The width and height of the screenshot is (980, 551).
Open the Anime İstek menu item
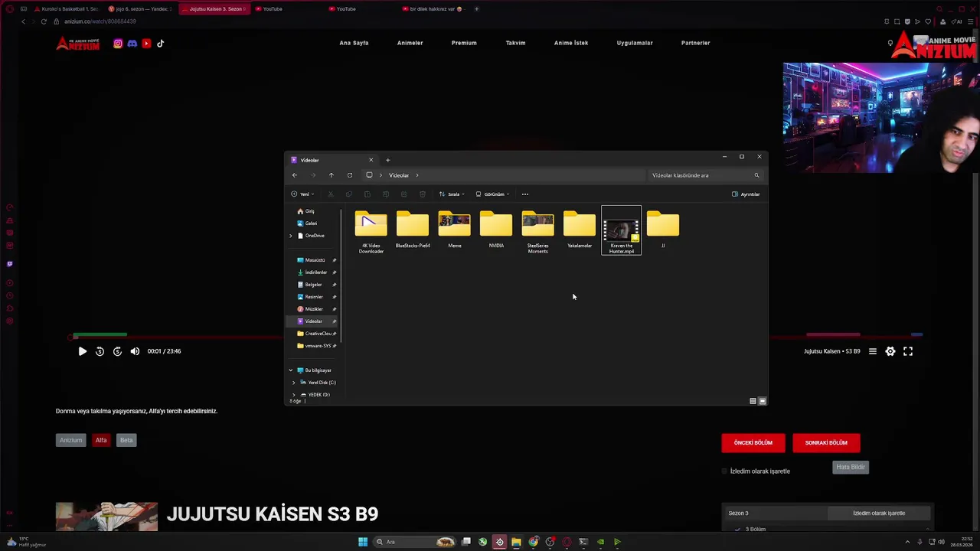[571, 43]
